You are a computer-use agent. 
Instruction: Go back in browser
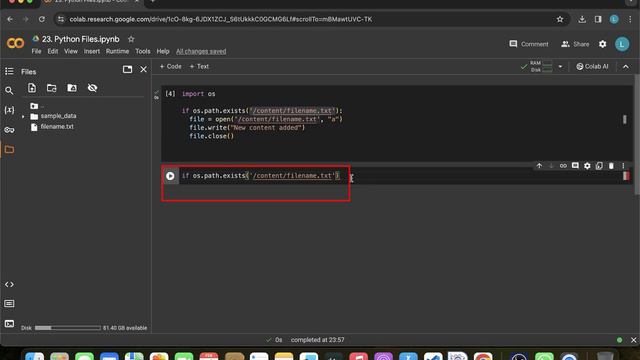[10, 19]
